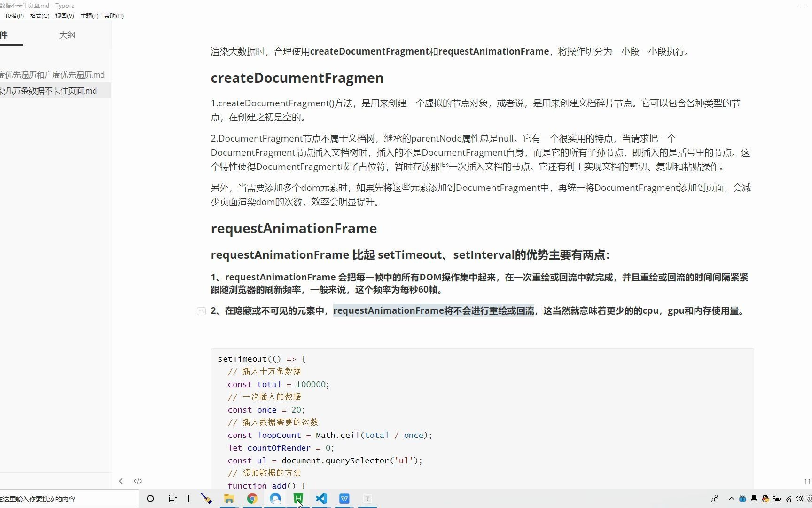Switch to the files tab in sidebar

click(4, 35)
